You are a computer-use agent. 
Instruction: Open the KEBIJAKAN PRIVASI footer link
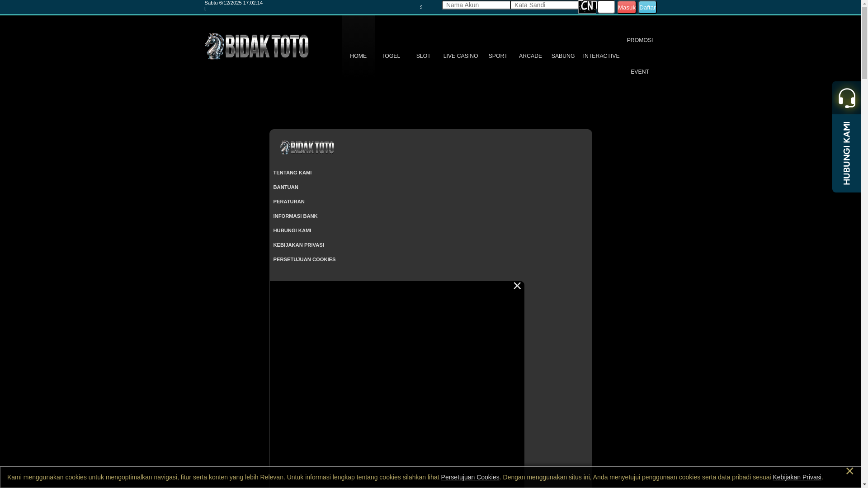[298, 245]
